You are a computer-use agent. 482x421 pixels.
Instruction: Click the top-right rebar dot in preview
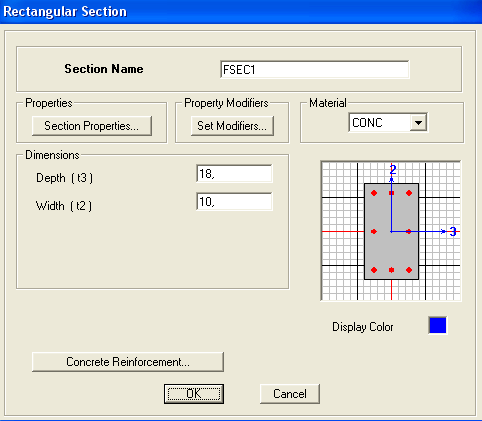point(409,193)
